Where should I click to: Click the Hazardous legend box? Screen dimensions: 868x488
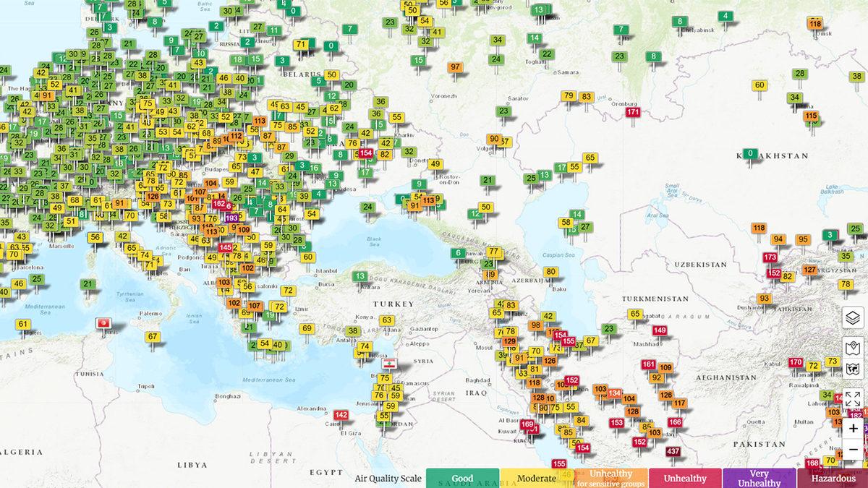(833, 478)
